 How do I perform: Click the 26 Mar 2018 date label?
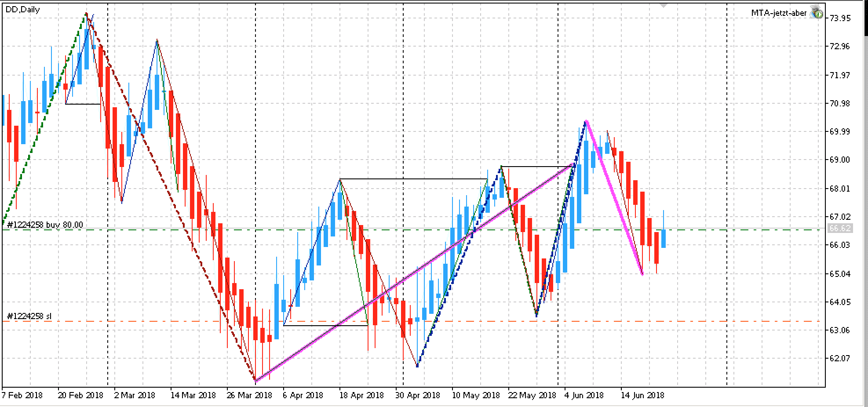[249, 395]
